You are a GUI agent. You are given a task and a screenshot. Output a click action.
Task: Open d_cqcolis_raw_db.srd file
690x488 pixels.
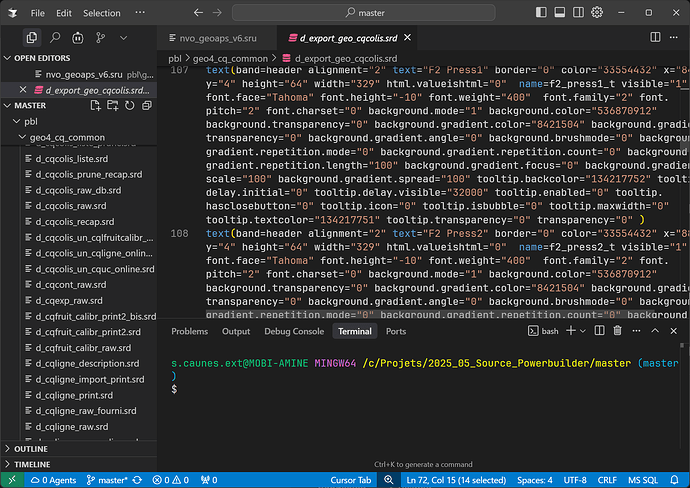click(x=78, y=191)
